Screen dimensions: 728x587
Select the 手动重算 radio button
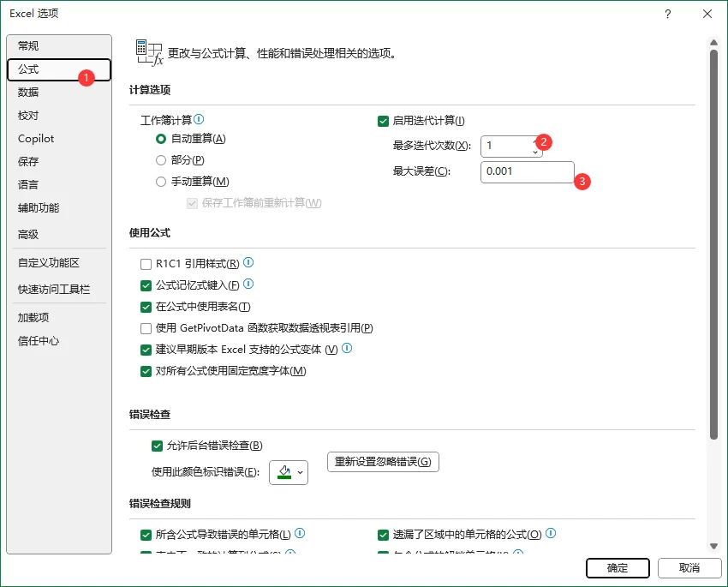pos(161,182)
